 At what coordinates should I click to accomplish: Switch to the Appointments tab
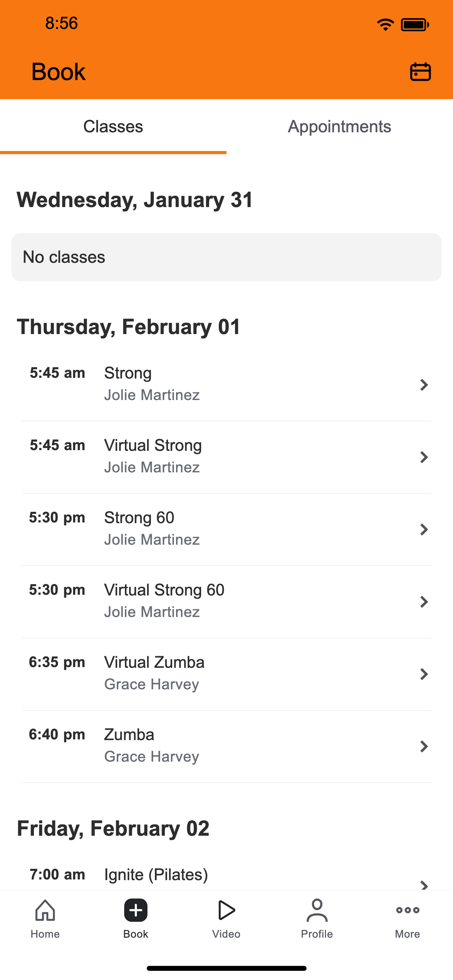(x=340, y=126)
